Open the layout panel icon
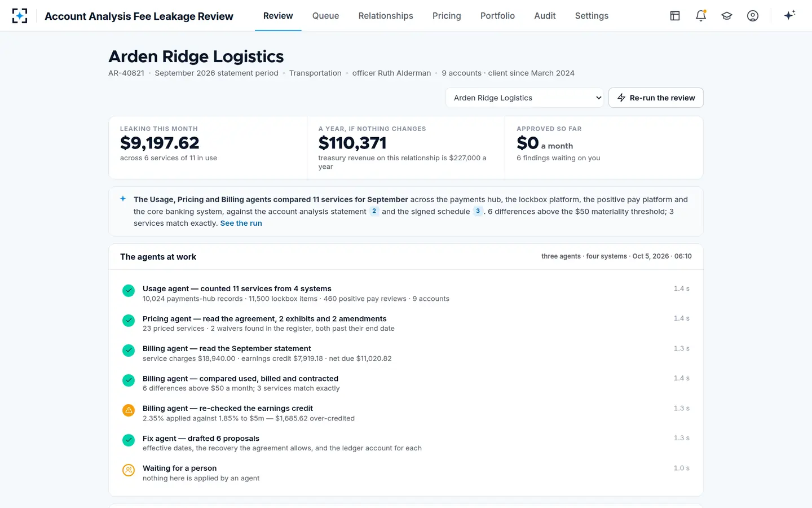Image resolution: width=812 pixels, height=508 pixels. pos(675,16)
